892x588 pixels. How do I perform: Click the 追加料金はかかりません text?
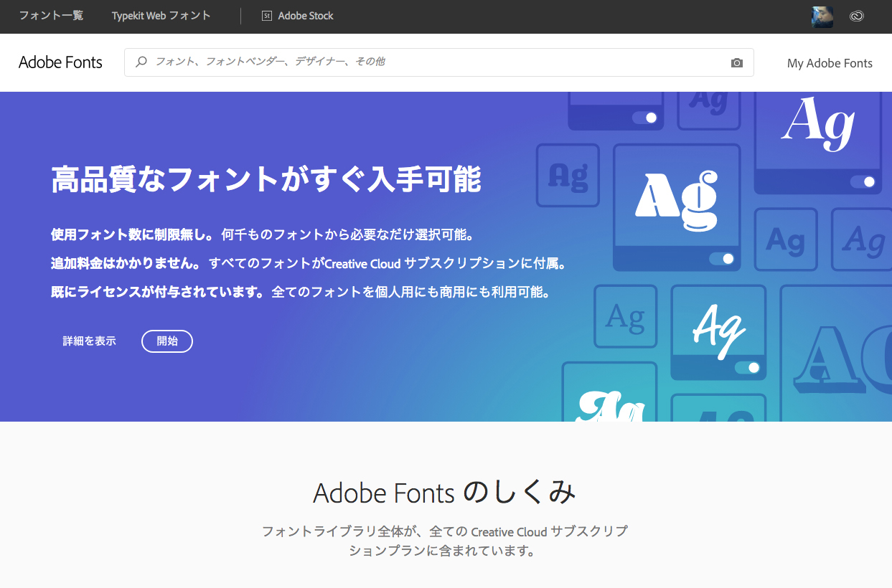126,263
